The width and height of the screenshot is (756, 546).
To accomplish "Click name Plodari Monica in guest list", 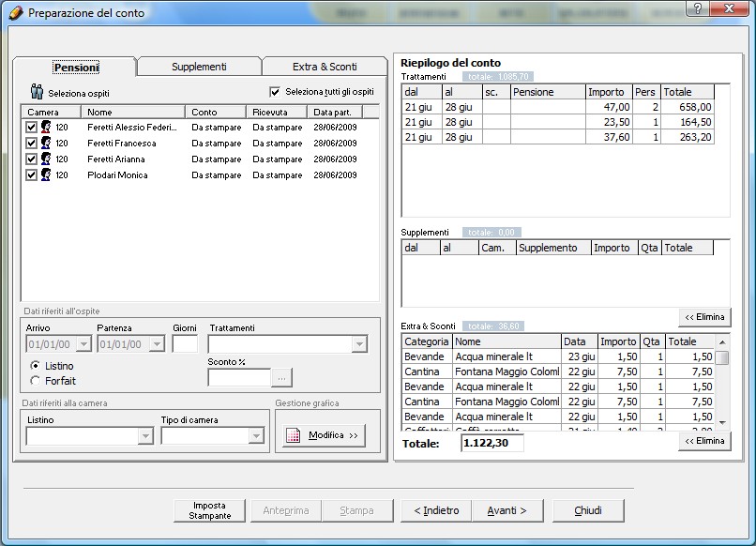I will point(117,175).
